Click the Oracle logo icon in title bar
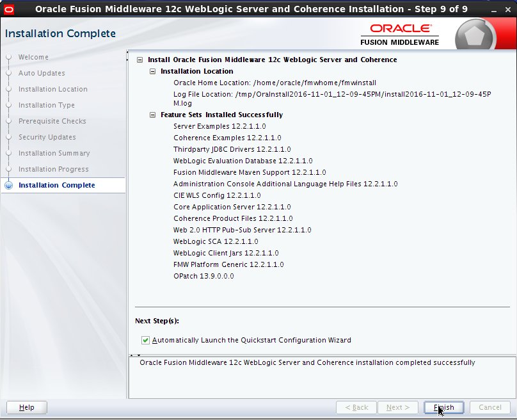 [x=9, y=10]
